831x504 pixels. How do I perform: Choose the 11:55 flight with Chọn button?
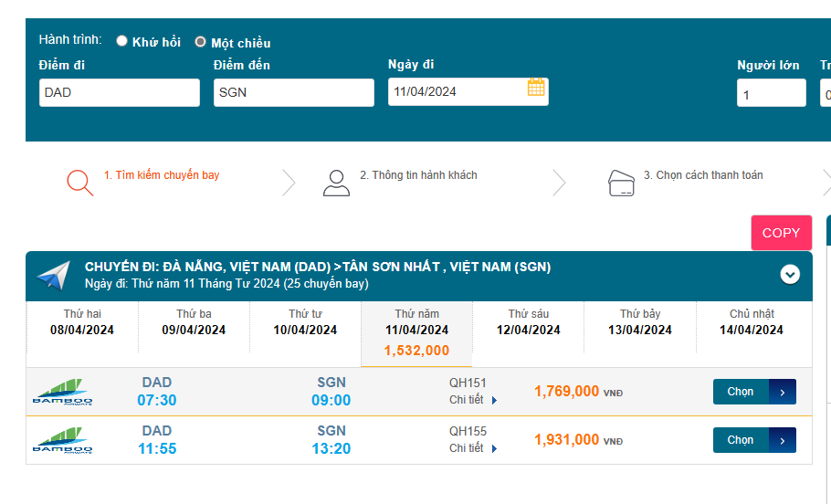click(753, 440)
